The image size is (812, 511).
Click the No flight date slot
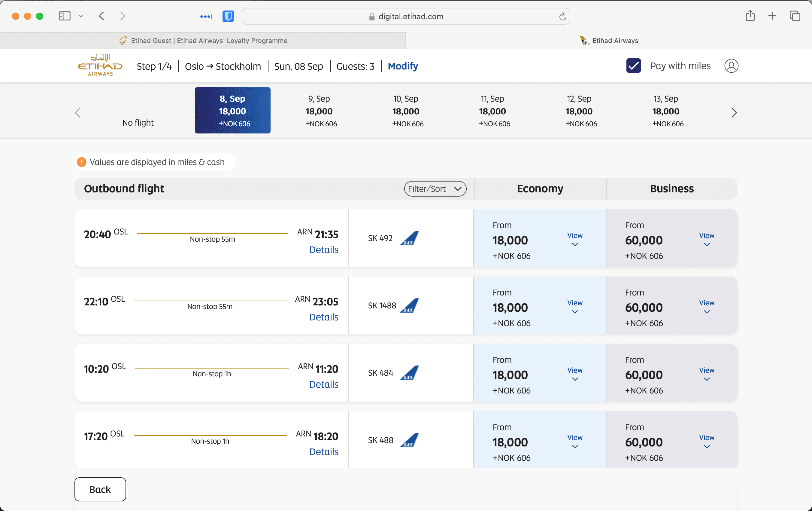(x=138, y=123)
